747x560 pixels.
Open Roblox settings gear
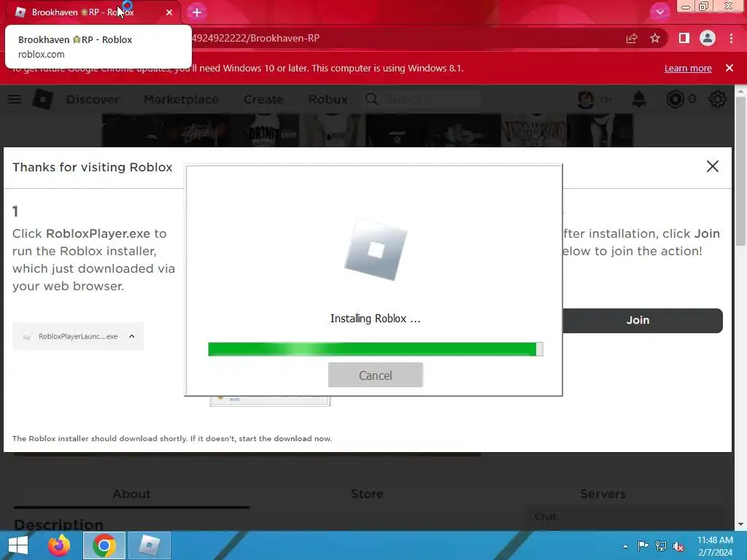click(x=718, y=99)
